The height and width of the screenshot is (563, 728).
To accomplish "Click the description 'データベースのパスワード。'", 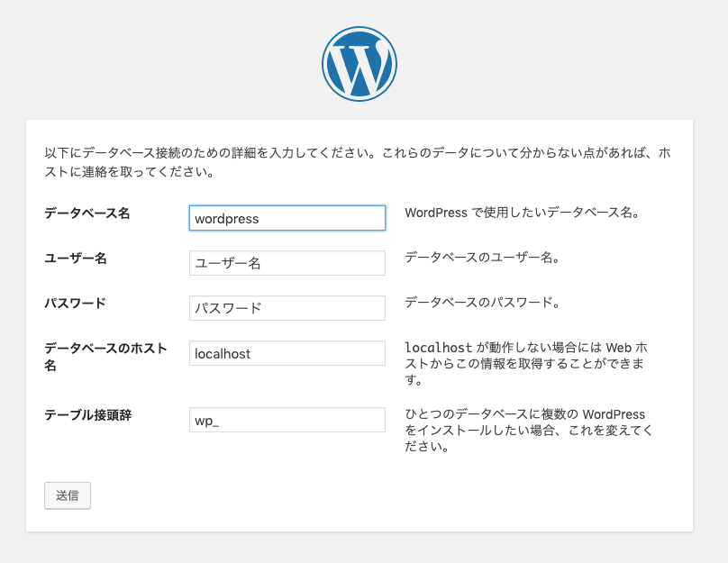I will coord(482,303).
